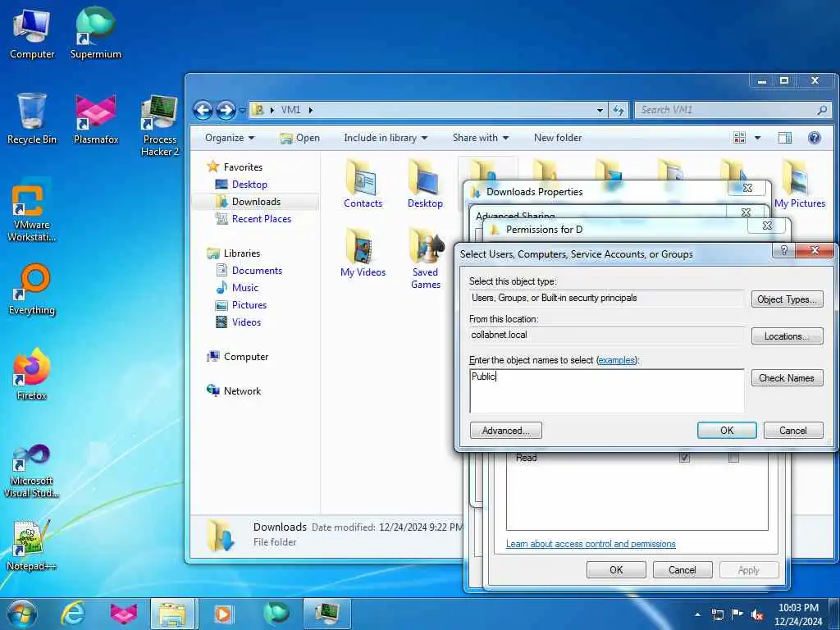The image size is (840, 630).
Task: Open Windows Media Player from the taskbar
Action: click(223, 614)
